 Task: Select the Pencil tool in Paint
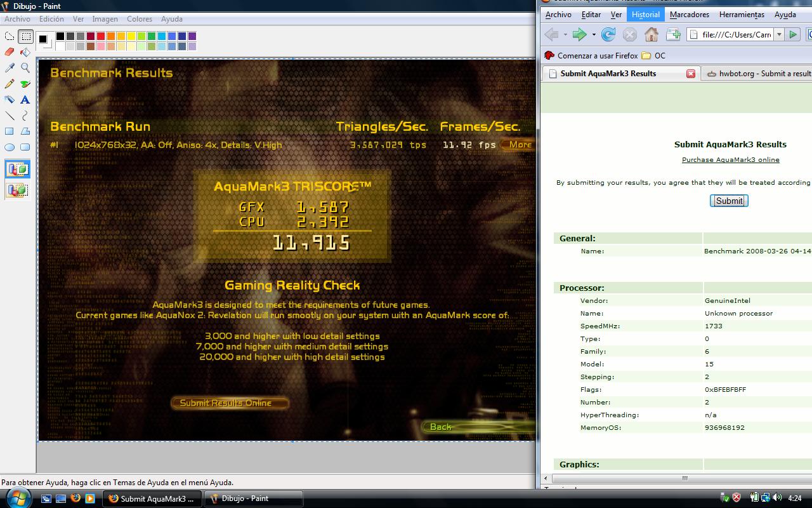(x=10, y=84)
